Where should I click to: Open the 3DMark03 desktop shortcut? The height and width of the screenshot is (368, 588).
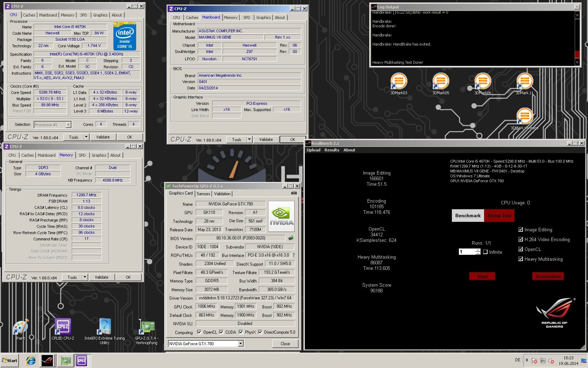399,83
